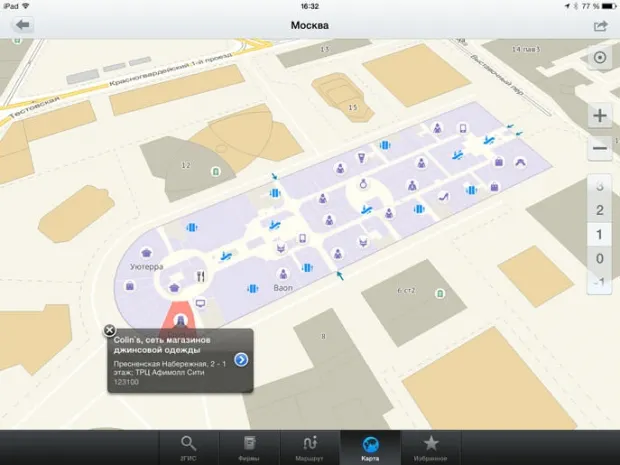Tap the Baon store label
Viewport: 620px width, 465px height.
281,288
